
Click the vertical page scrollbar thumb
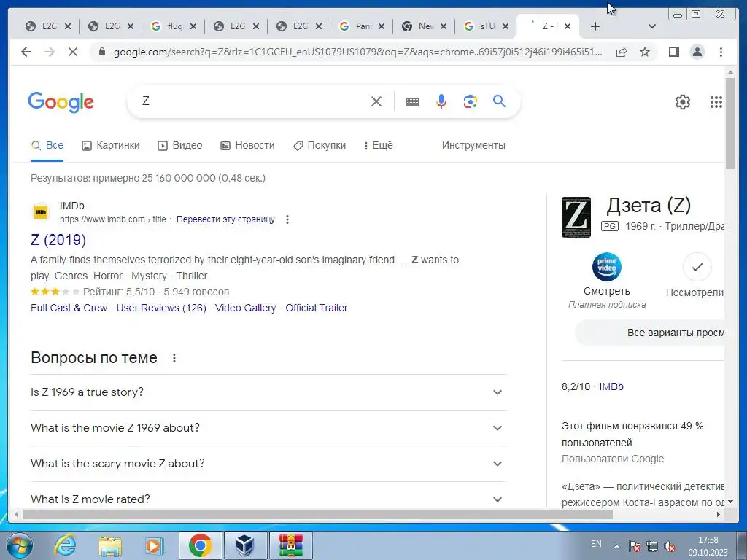click(x=729, y=122)
